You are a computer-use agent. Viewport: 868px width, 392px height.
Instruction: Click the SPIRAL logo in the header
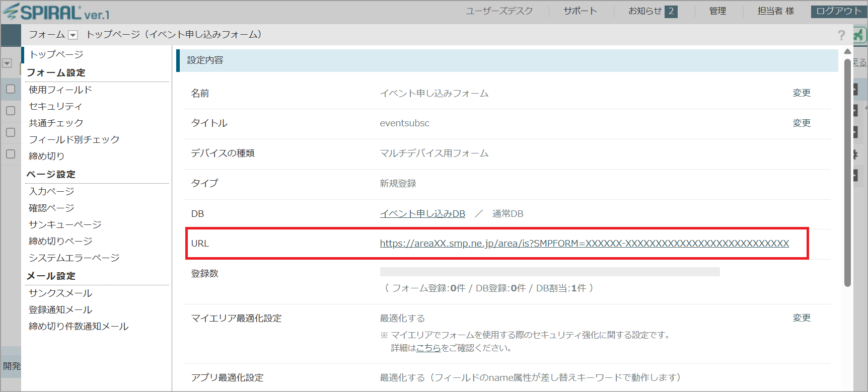[56, 12]
